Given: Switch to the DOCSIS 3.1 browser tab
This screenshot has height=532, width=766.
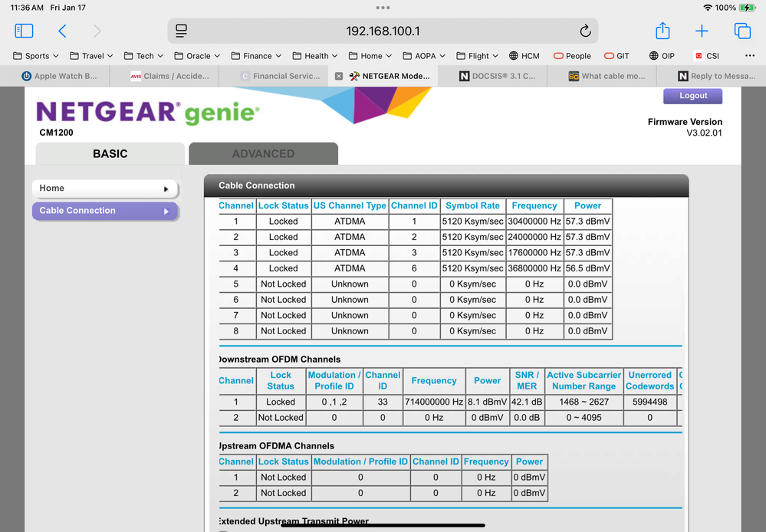Looking at the screenshot, I should coord(497,76).
